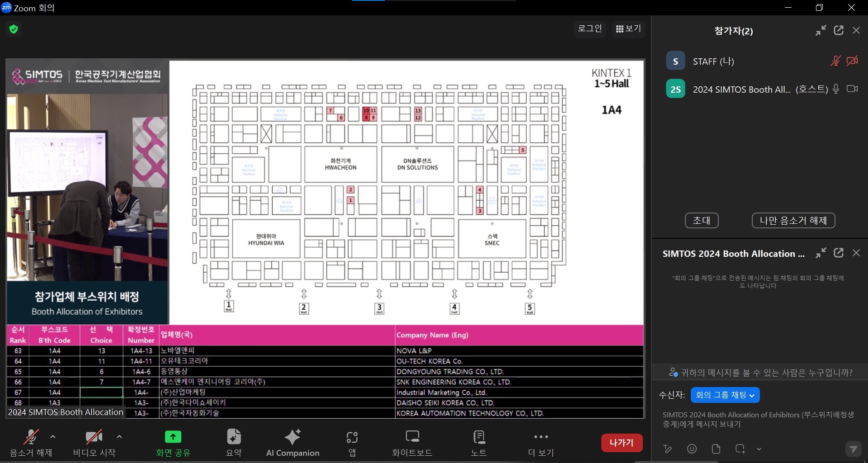Click the OU-TECH KOREA Co. cell
868x463 pixels.
pyautogui.click(x=519, y=361)
